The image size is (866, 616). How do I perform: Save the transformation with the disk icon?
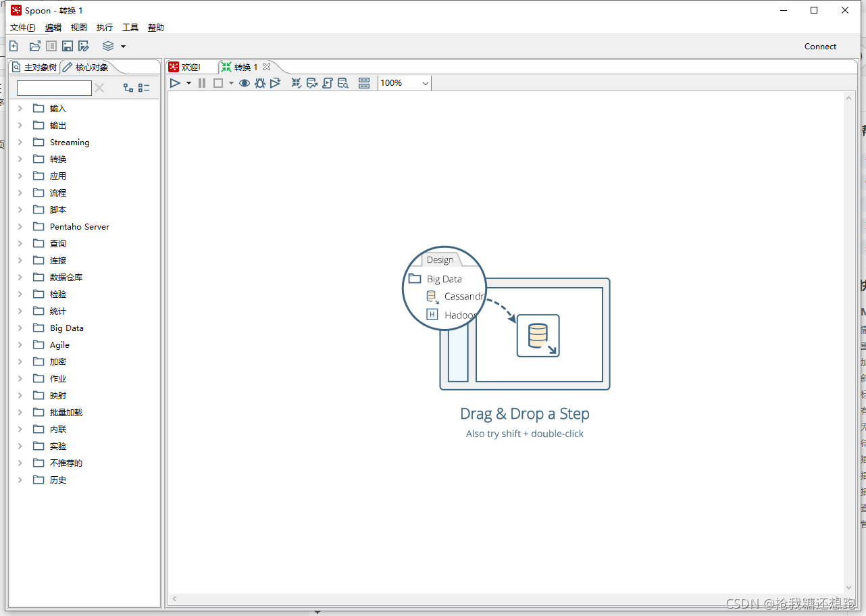coord(68,46)
